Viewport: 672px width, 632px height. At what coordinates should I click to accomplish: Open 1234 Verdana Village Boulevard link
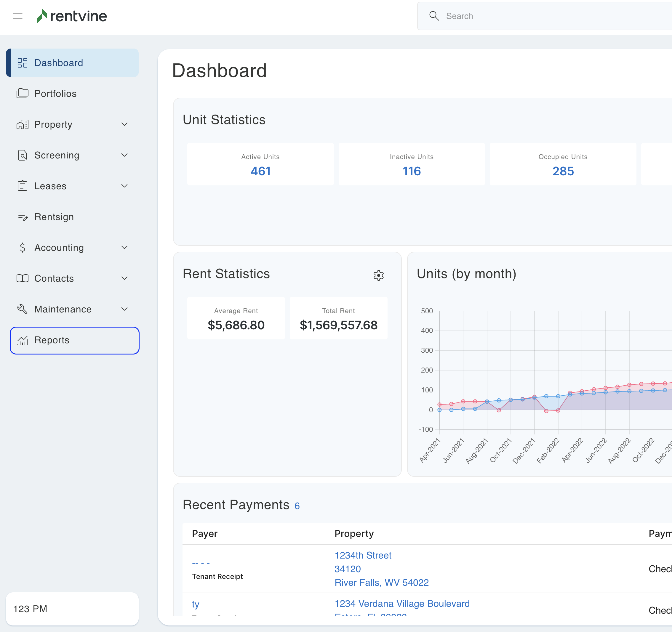[x=402, y=604]
